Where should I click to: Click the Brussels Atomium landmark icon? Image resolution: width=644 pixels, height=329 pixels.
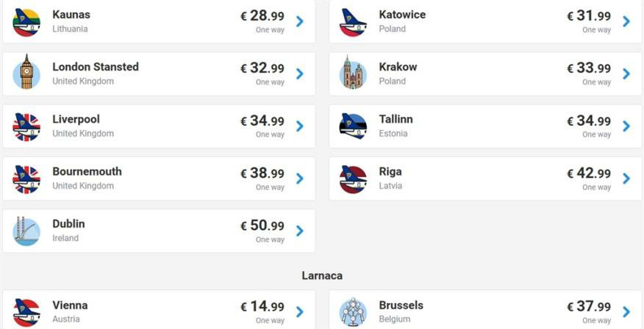353,312
